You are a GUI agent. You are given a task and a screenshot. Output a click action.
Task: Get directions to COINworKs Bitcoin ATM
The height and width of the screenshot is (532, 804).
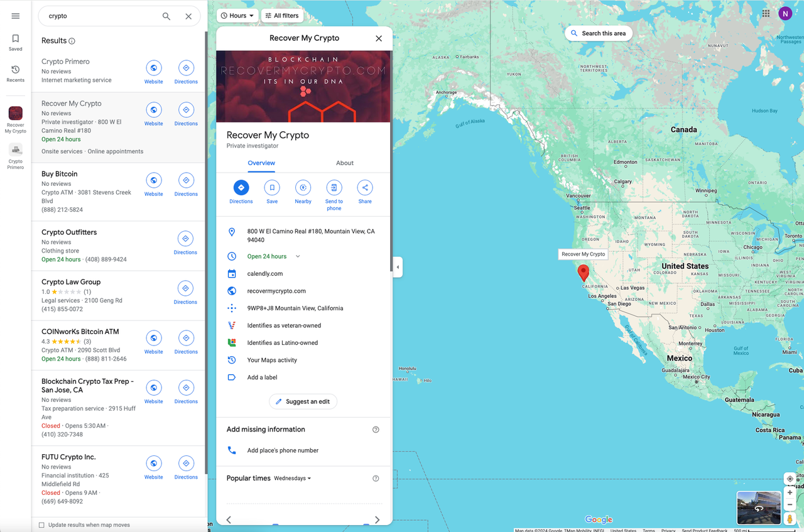tap(186, 342)
